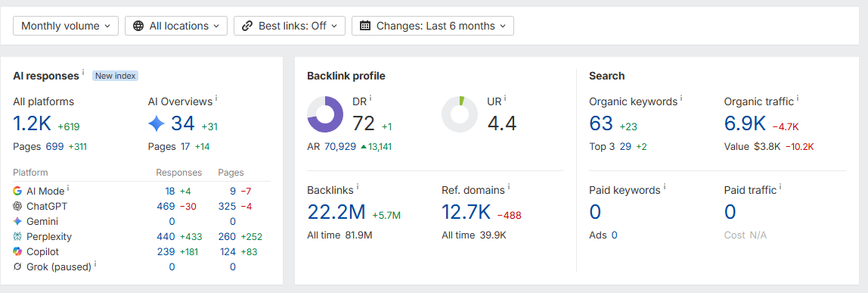The width and height of the screenshot is (868, 293).
Task: Open Perplexity responses count 440
Action: (x=166, y=236)
